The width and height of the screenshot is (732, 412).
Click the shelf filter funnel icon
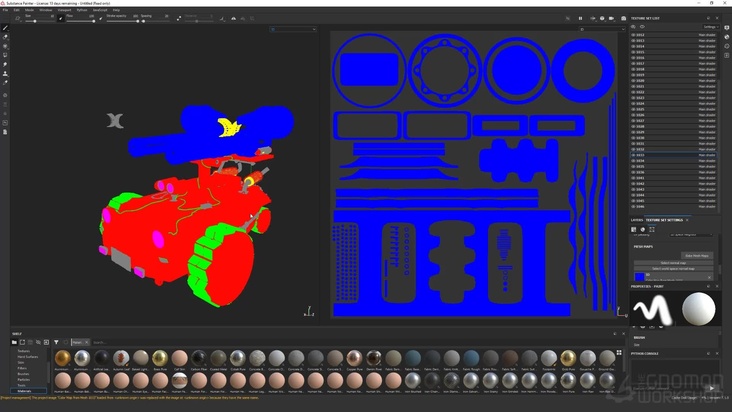[56, 342]
